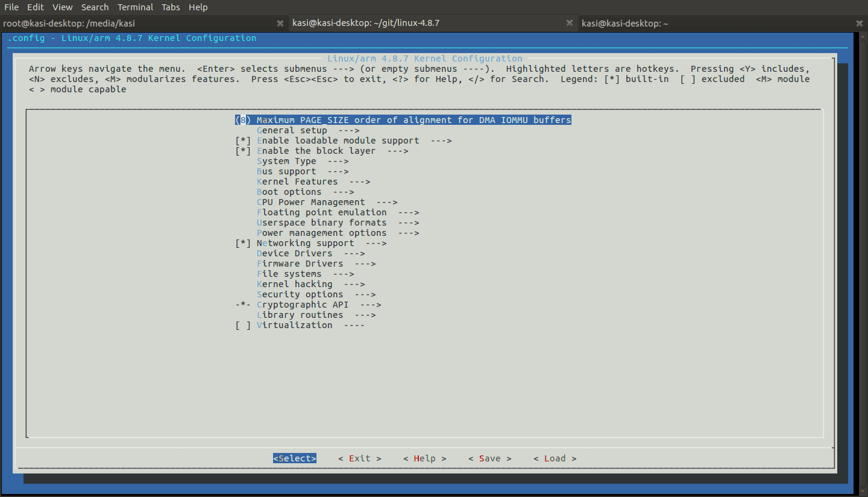The image size is (868, 497).
Task: Open the Search menu in menu bar
Action: tap(95, 7)
